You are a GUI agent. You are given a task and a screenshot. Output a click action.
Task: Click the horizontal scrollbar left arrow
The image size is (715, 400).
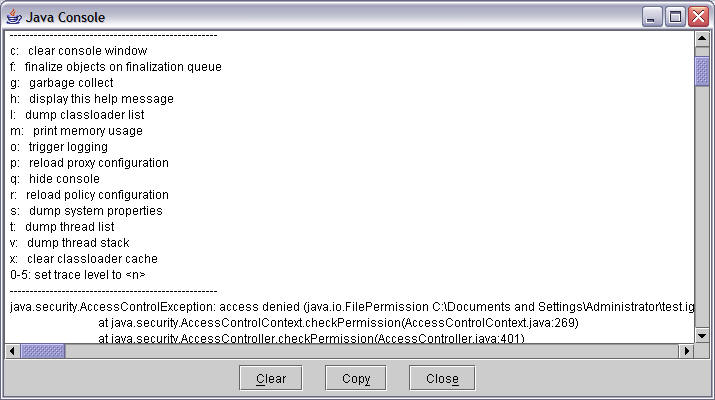tap(14, 351)
